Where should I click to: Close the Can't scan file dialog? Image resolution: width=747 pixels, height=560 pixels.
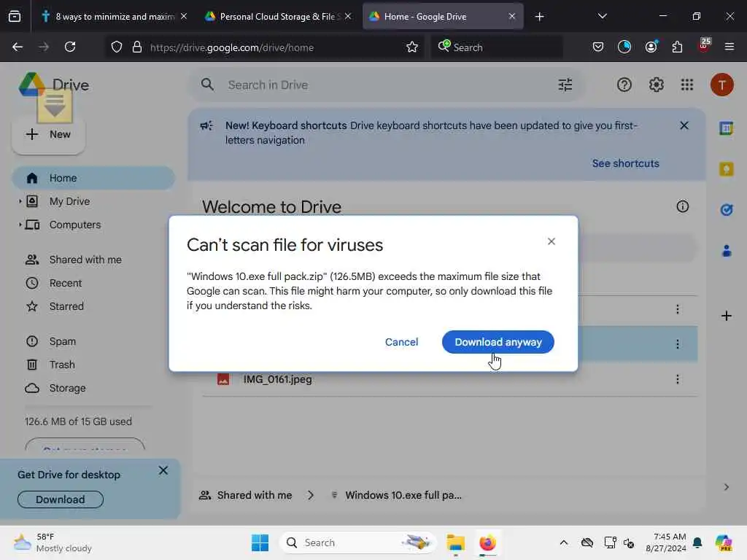pos(551,241)
